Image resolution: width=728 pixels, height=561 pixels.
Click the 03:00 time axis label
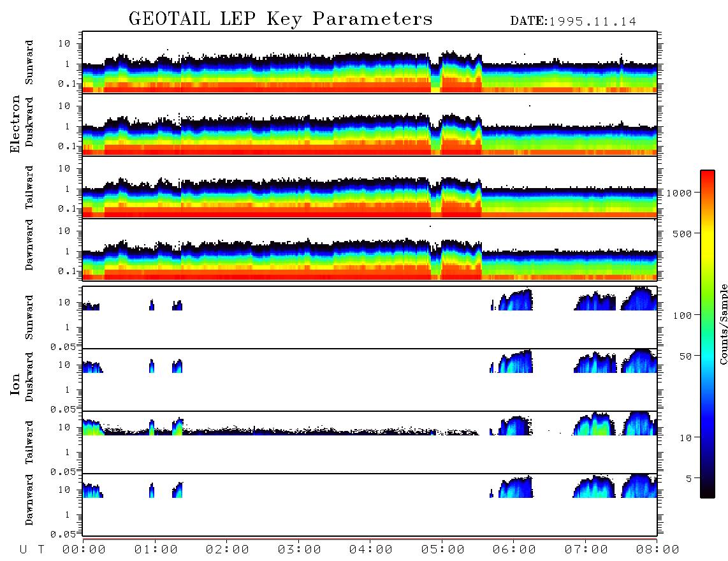point(300,550)
